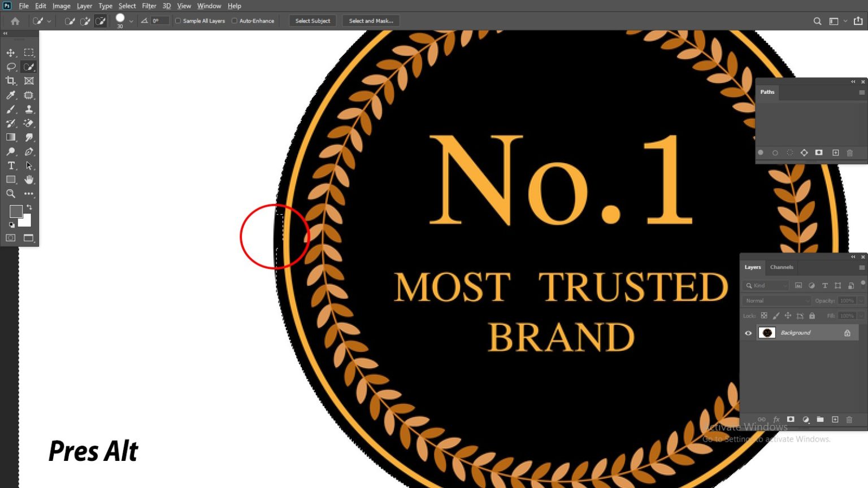Viewport: 868px width, 488px height.
Task: Enable Sample All Layers checkbox
Action: 178,21
